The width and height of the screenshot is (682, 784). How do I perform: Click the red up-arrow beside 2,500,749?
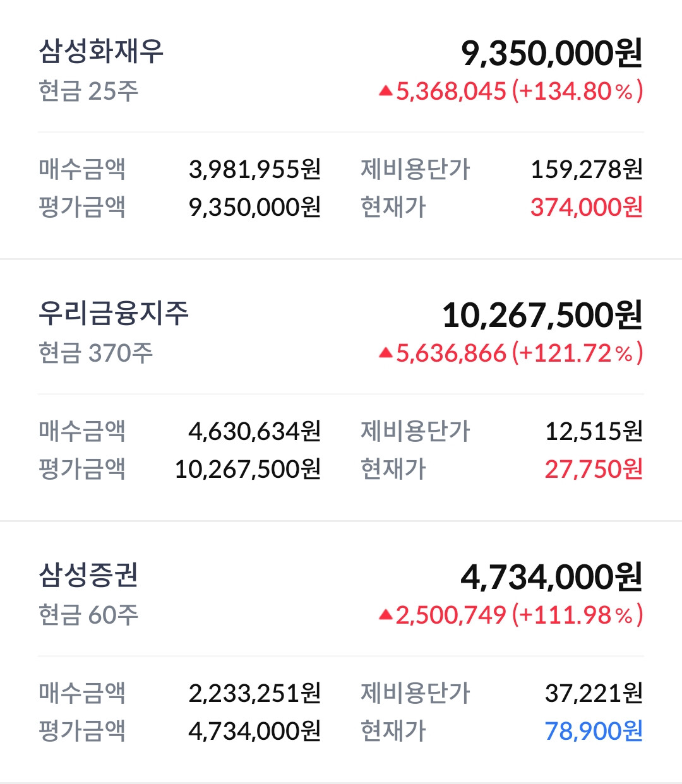(386, 615)
